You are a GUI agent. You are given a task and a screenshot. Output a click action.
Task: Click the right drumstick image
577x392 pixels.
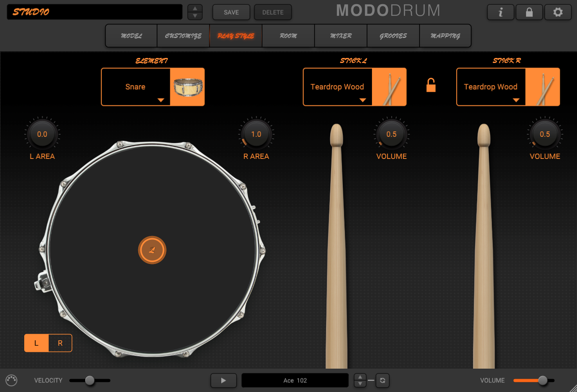(x=484, y=246)
